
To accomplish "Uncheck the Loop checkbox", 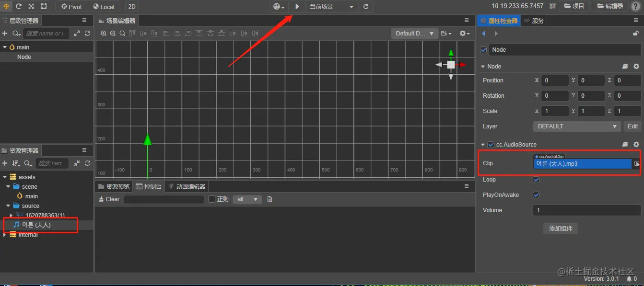I will coord(536,180).
